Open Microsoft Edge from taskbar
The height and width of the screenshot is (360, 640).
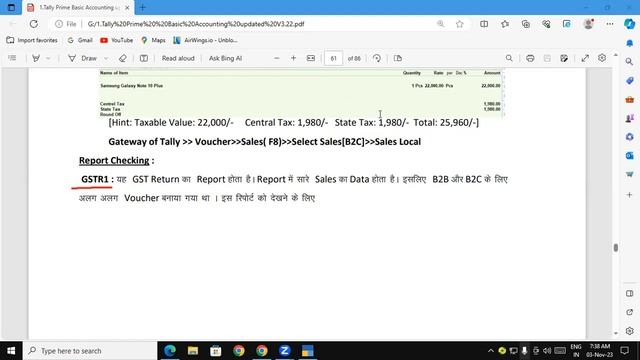[x=170, y=351]
